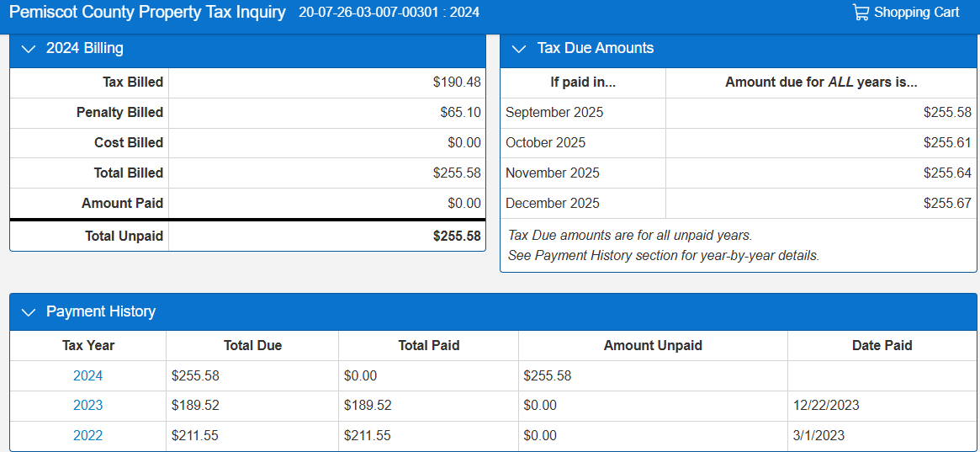
Task: Select the bold Total Unpaid amount value
Action: tap(457, 236)
